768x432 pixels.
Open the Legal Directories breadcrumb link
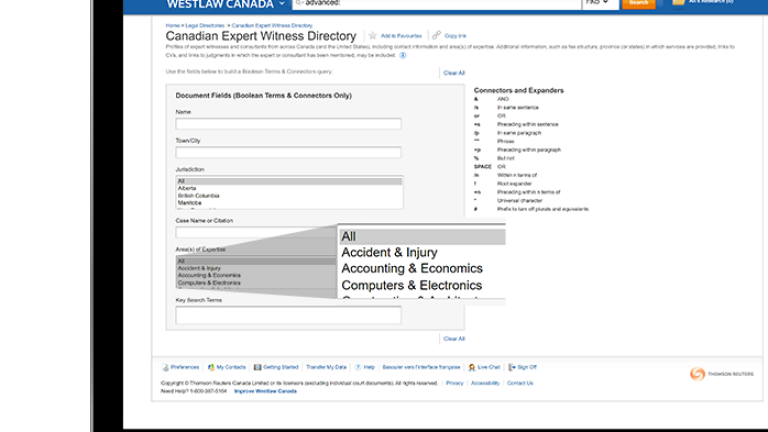pos(205,25)
